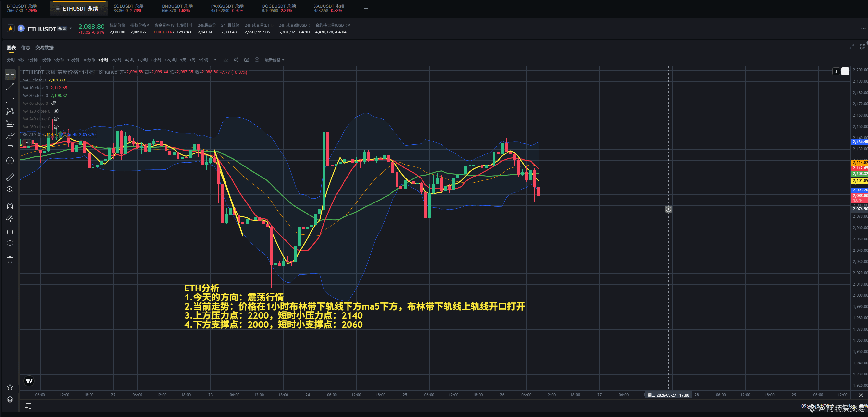Click the MA 5 close indicator label
The height and width of the screenshot is (417, 868).
pos(34,80)
